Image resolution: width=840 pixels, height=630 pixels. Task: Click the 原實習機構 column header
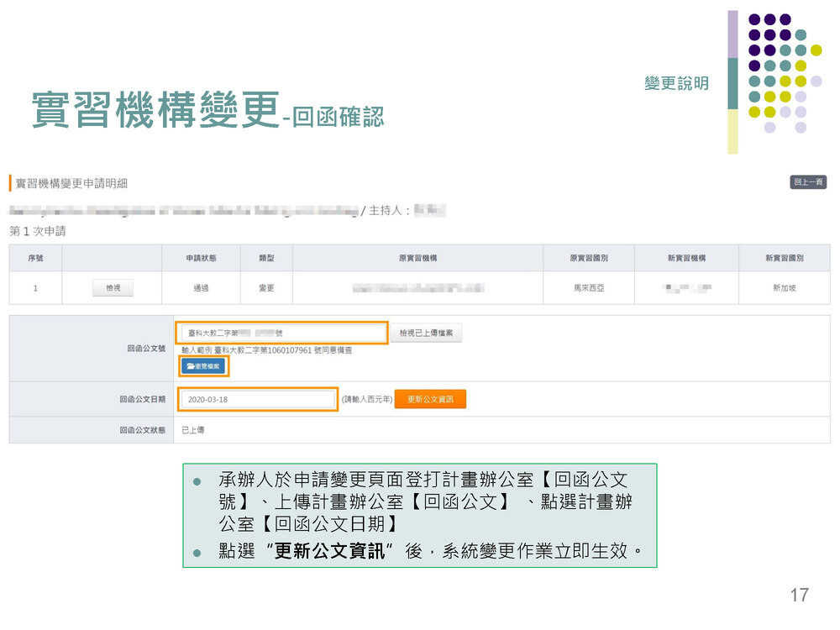click(x=417, y=258)
